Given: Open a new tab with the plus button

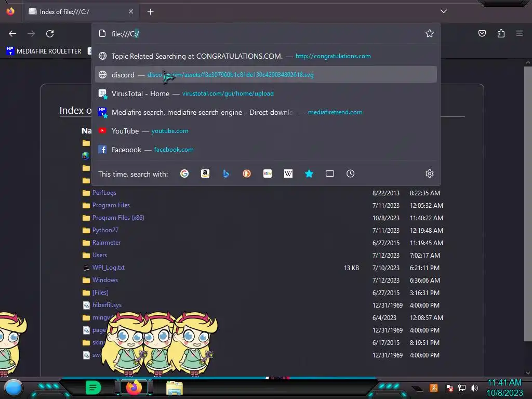Looking at the screenshot, I should point(150,12).
